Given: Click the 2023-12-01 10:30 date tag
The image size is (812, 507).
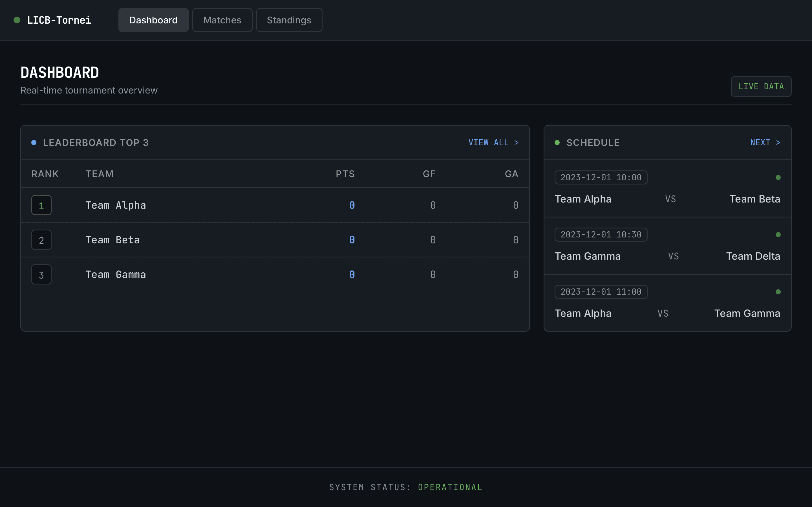Looking at the screenshot, I should click(x=601, y=235).
